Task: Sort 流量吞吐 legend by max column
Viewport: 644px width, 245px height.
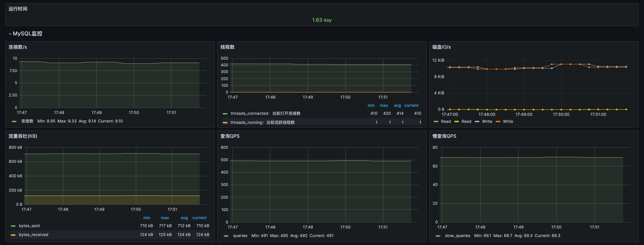Action: [x=165, y=218]
